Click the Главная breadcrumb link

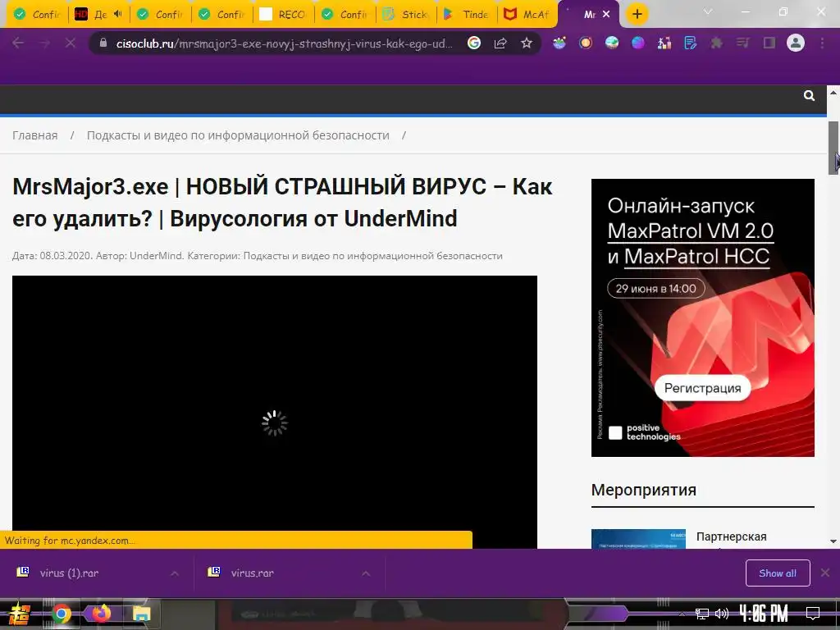[x=34, y=135]
